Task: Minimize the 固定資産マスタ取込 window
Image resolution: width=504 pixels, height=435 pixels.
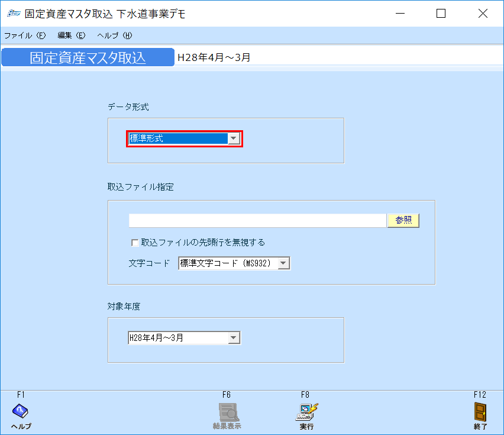Action: coord(399,13)
